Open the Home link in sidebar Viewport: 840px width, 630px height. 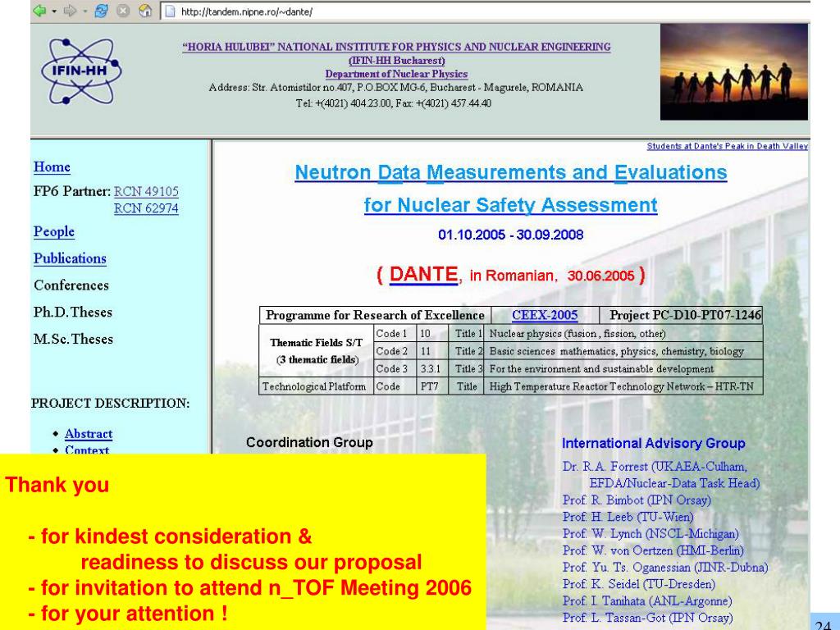pyautogui.click(x=52, y=167)
